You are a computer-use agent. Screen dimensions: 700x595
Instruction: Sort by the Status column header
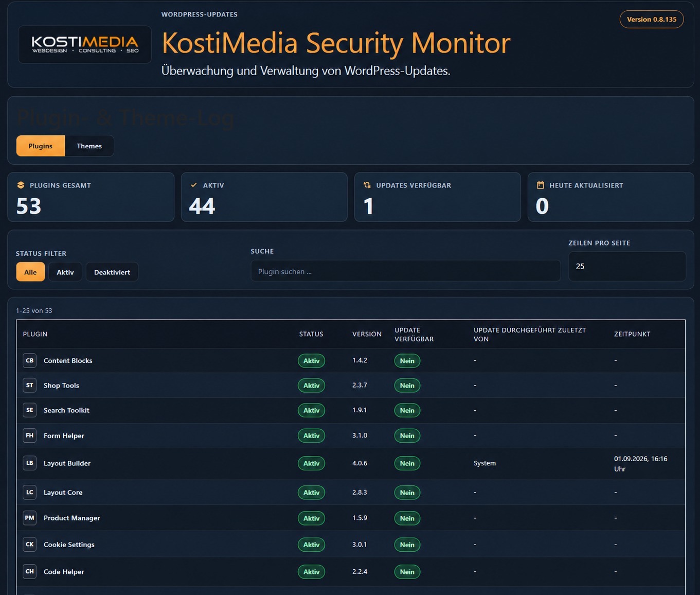point(311,334)
